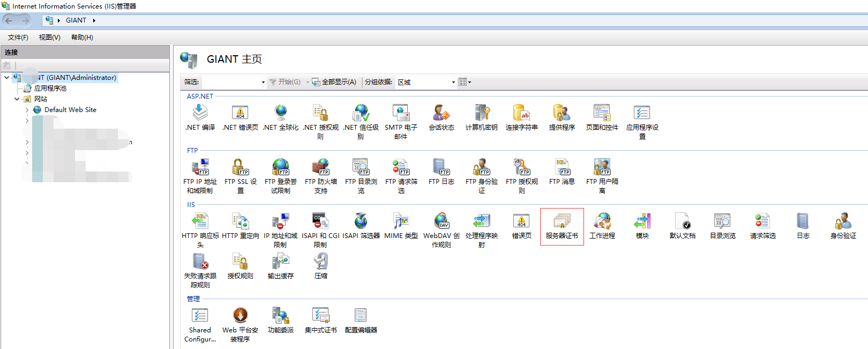This screenshot has height=349, width=868.
Task: Open IIS 身份验证 feature
Action: tap(843, 226)
